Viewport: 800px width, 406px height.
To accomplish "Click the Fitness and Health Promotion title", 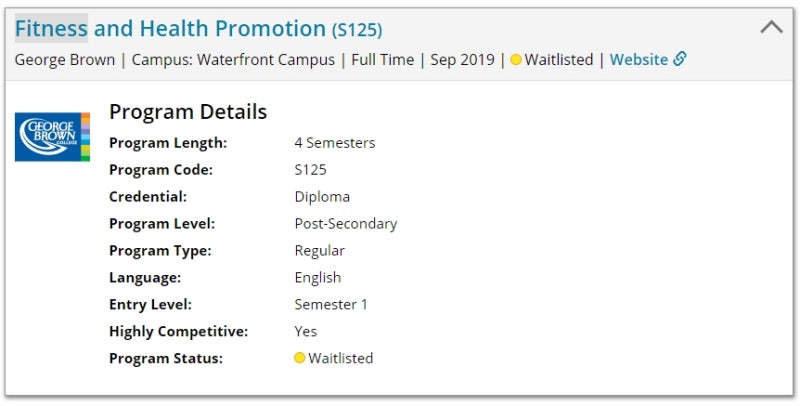I will tap(170, 29).
